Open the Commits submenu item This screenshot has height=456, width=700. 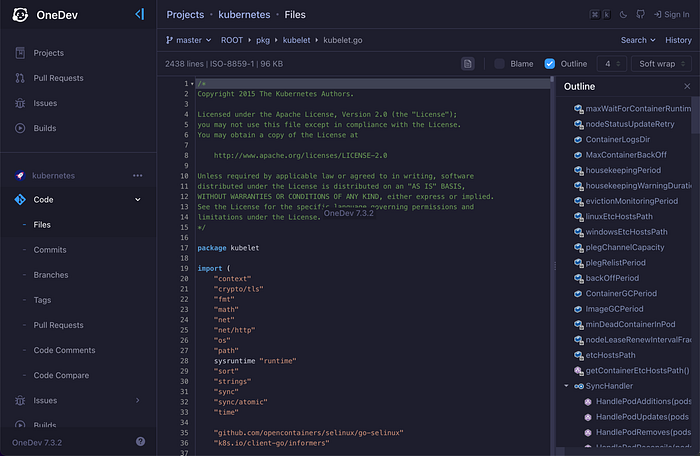(x=50, y=250)
